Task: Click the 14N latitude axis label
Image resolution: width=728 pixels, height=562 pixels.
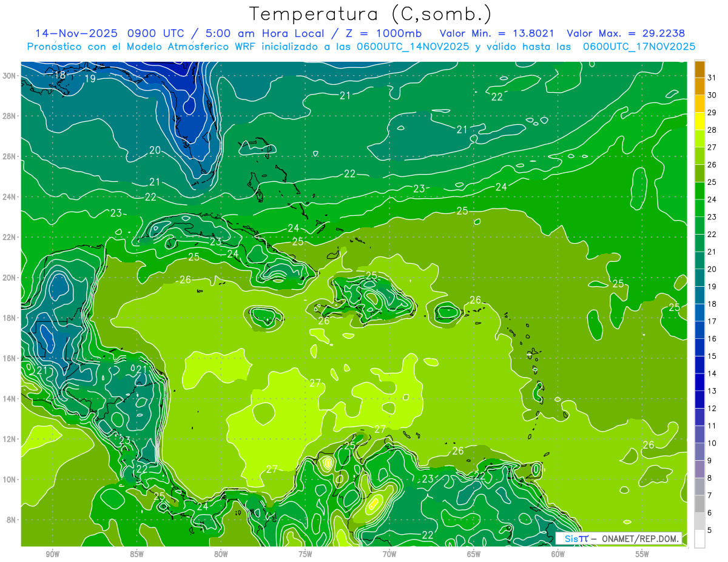Action: (x=10, y=399)
